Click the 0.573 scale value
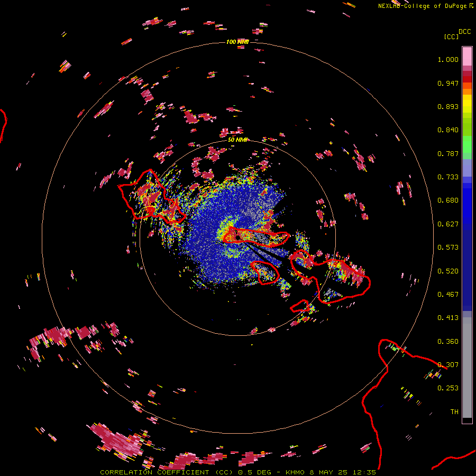Screen dimensions: 476x476 448,248
